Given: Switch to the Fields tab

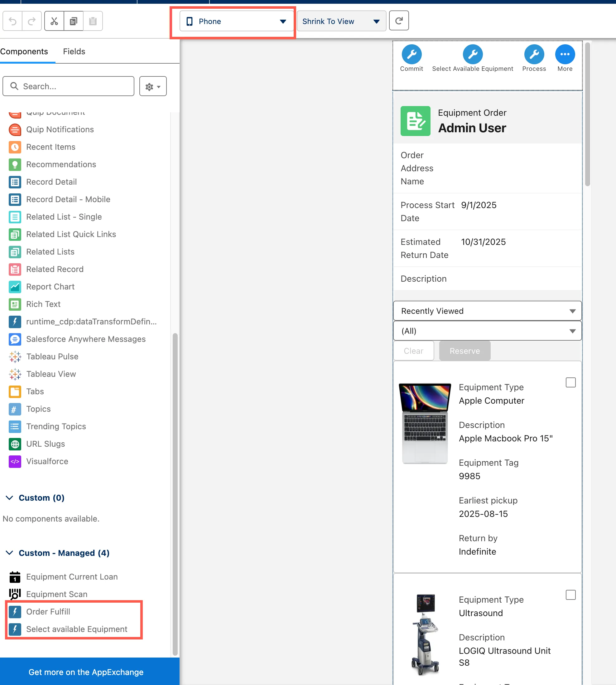Looking at the screenshot, I should tap(74, 51).
